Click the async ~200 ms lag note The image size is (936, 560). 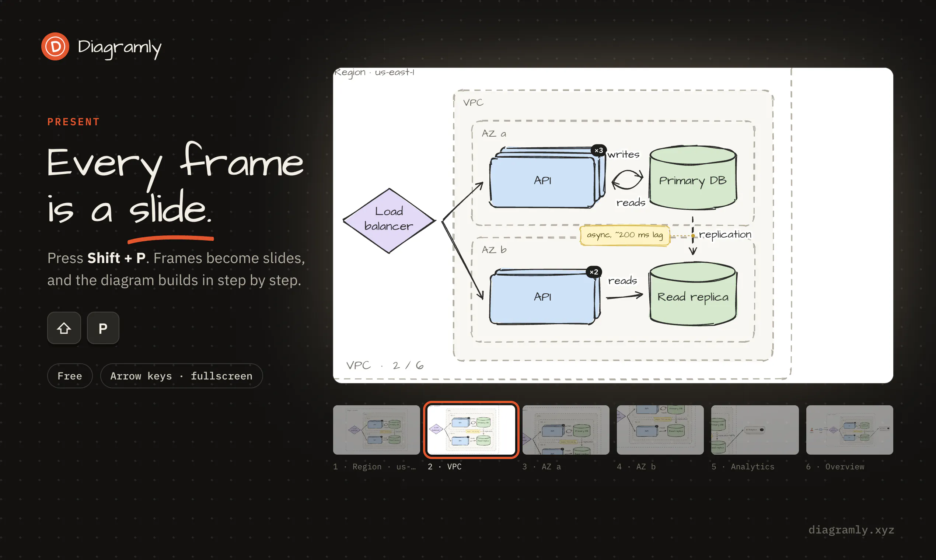coord(625,235)
